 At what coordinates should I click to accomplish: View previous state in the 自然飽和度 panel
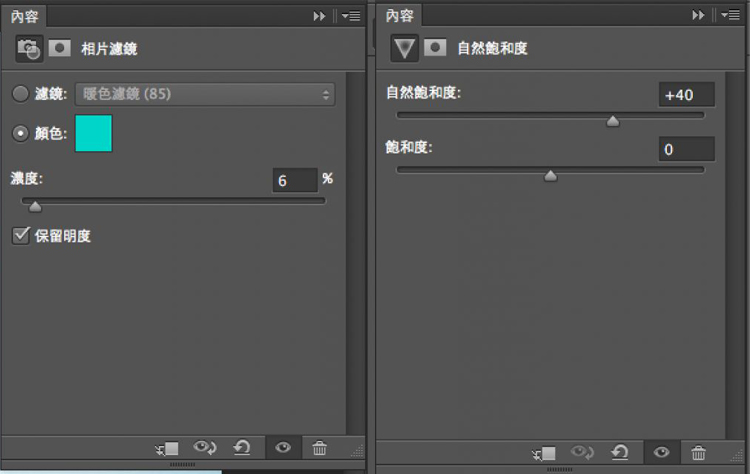(582, 452)
